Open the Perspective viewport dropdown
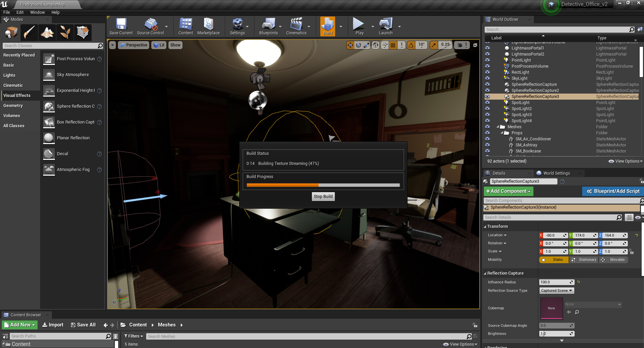 pyautogui.click(x=133, y=45)
